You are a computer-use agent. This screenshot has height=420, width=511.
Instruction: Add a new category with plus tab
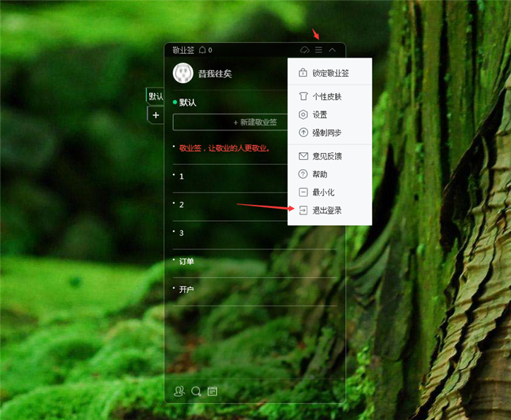[x=155, y=115]
